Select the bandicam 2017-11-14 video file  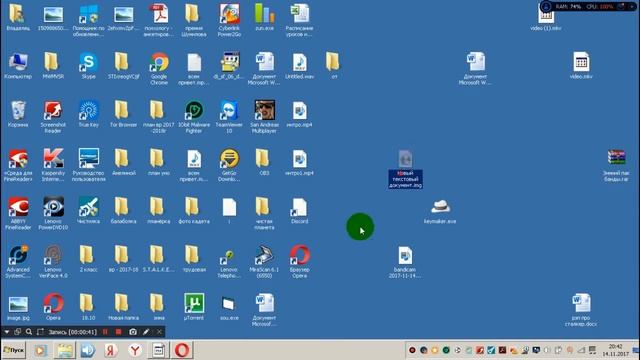404,262
